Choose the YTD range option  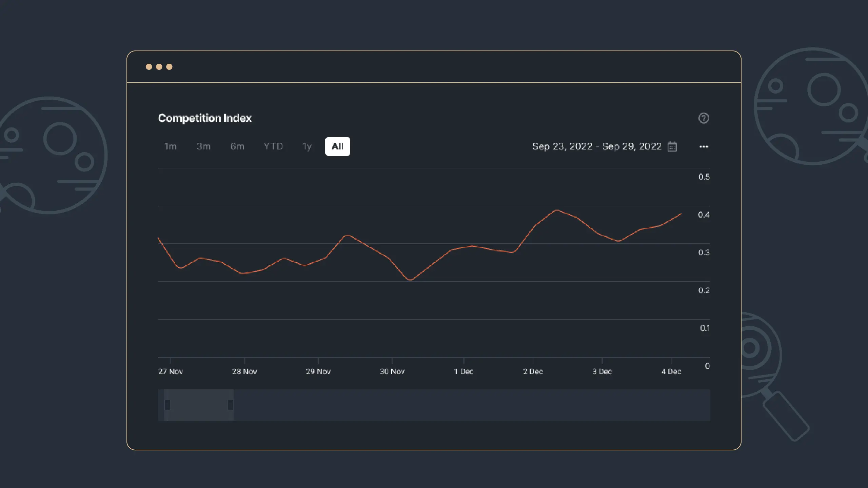pos(273,146)
